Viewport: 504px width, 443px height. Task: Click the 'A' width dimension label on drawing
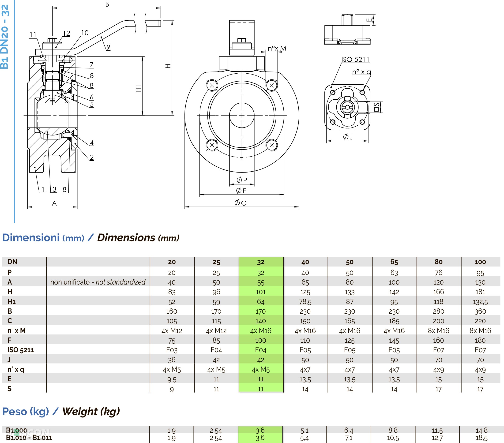tap(54, 203)
